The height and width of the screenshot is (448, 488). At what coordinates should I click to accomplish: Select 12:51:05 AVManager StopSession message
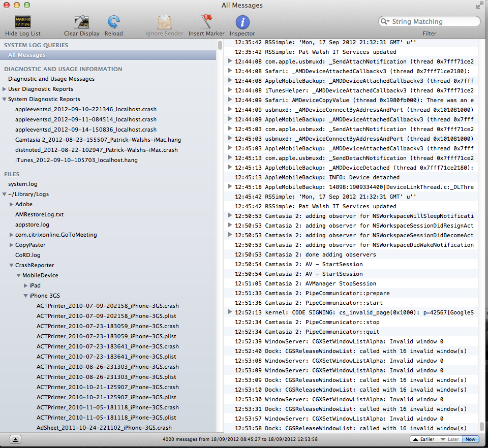tap(351, 283)
